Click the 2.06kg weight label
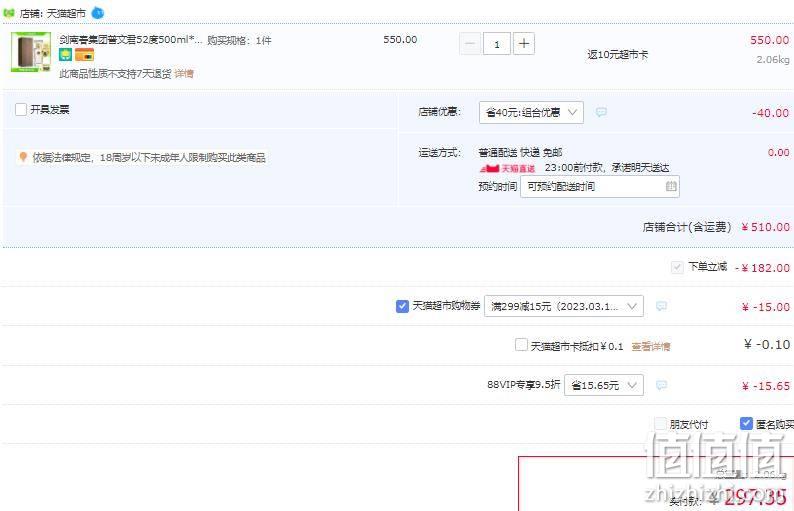This screenshot has width=794, height=511. click(x=773, y=60)
